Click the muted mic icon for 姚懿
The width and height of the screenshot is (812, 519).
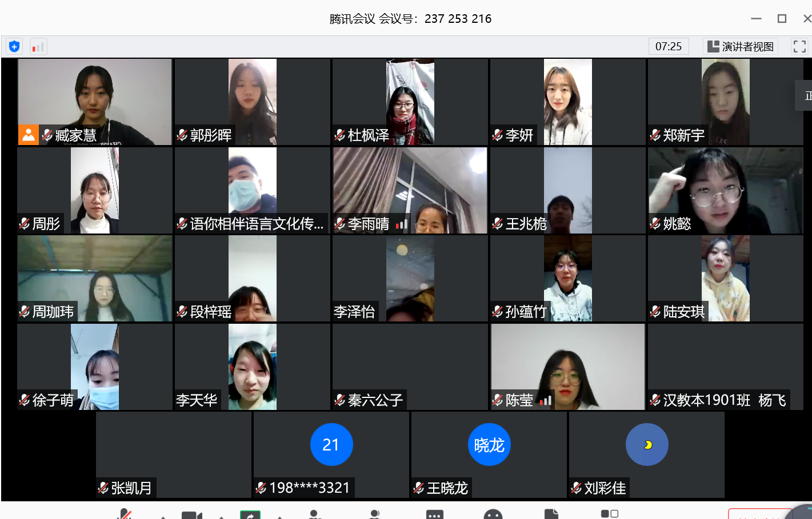[655, 224]
